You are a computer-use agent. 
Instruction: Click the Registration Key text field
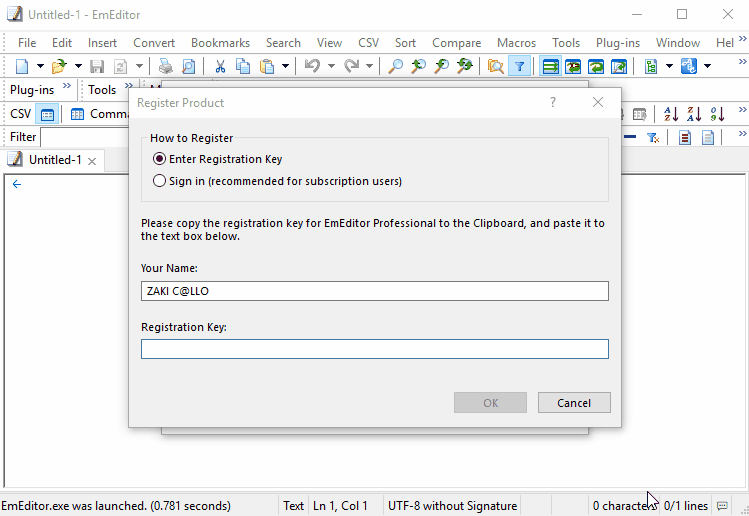click(375, 349)
